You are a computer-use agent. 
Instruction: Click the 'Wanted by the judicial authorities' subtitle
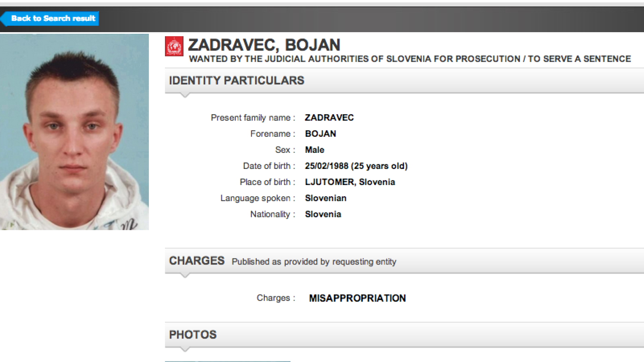pyautogui.click(x=410, y=59)
